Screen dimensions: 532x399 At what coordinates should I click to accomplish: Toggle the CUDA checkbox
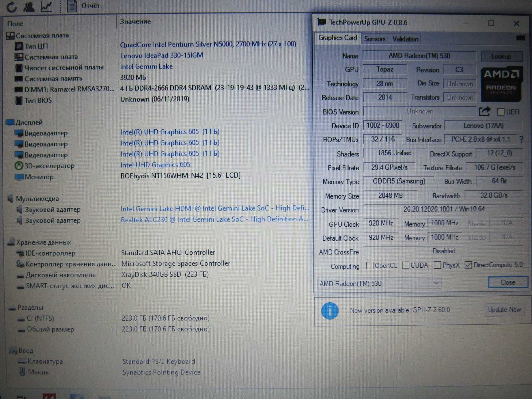click(406, 265)
